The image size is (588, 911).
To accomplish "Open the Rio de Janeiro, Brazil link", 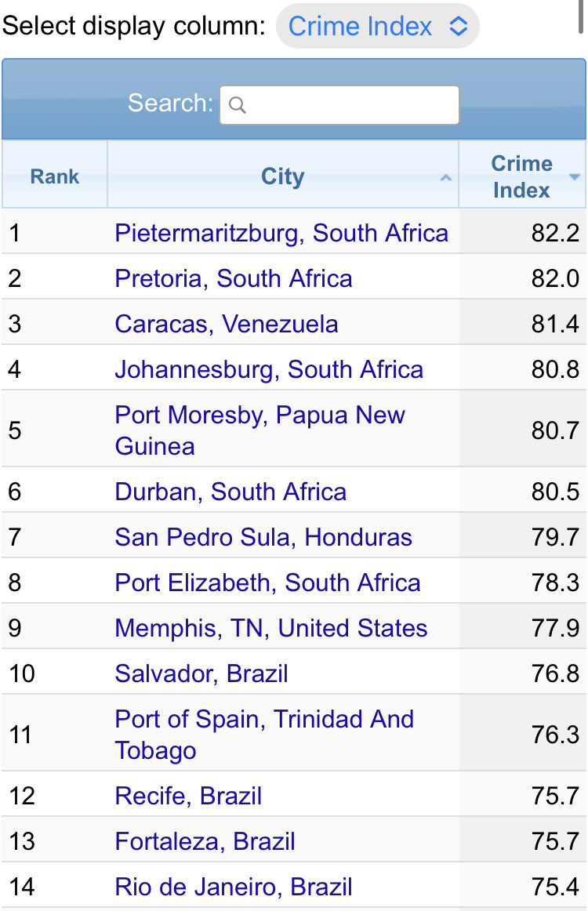I will pyautogui.click(x=234, y=887).
